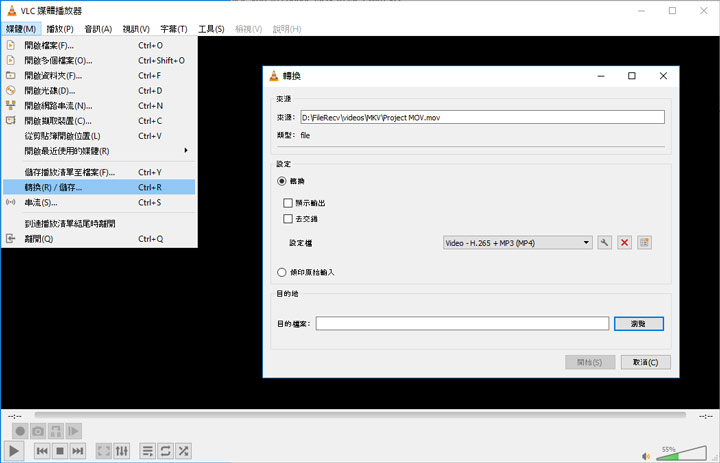Show the playlist panel

click(147, 451)
